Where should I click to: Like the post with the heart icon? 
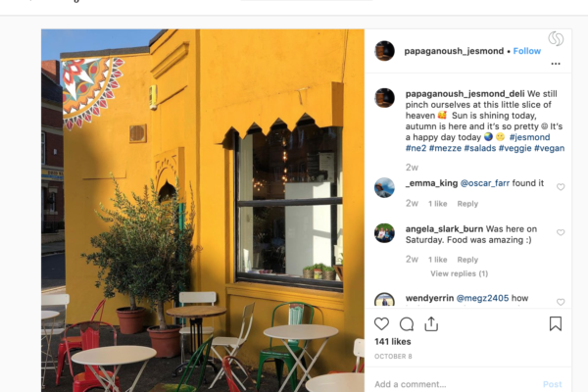(381, 323)
